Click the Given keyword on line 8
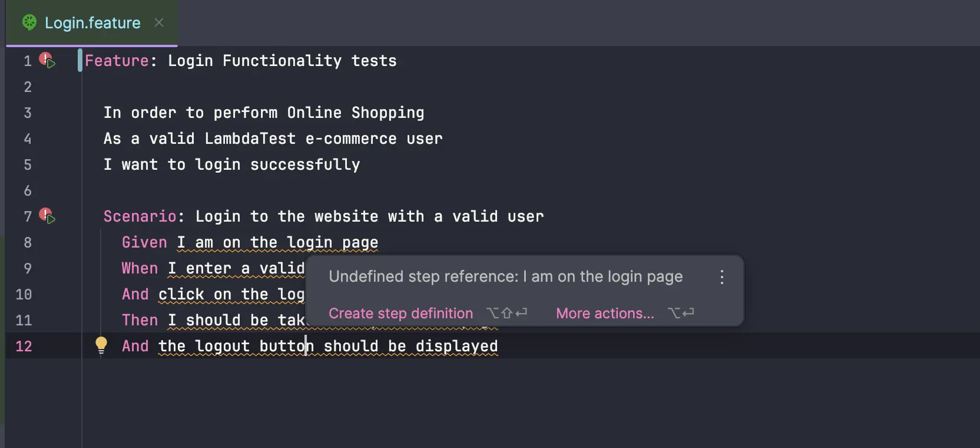980x448 pixels. point(143,242)
